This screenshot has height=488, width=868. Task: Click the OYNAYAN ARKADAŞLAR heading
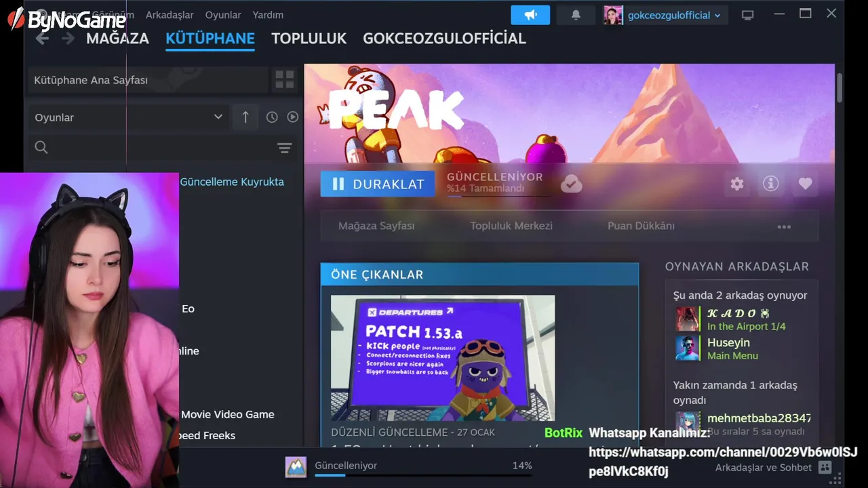[x=737, y=266]
